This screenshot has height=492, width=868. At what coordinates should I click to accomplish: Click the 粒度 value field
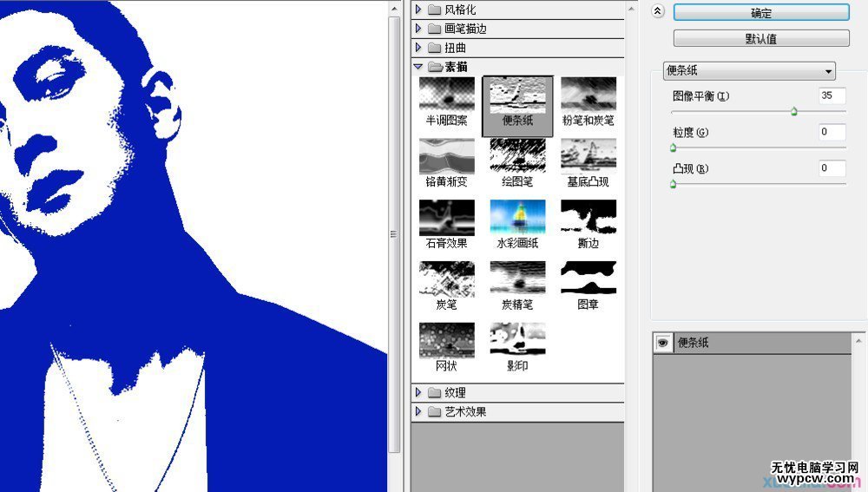click(832, 132)
